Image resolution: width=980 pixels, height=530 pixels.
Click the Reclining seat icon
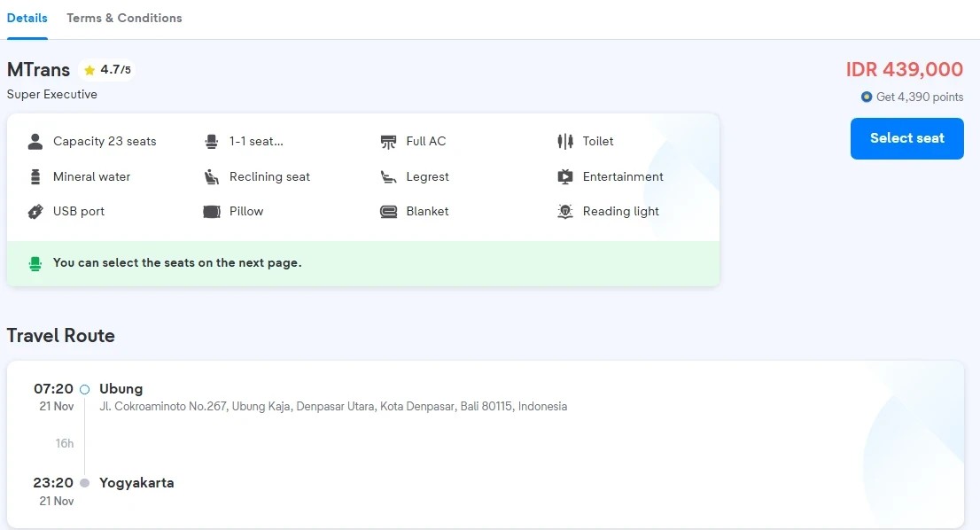pyautogui.click(x=212, y=177)
